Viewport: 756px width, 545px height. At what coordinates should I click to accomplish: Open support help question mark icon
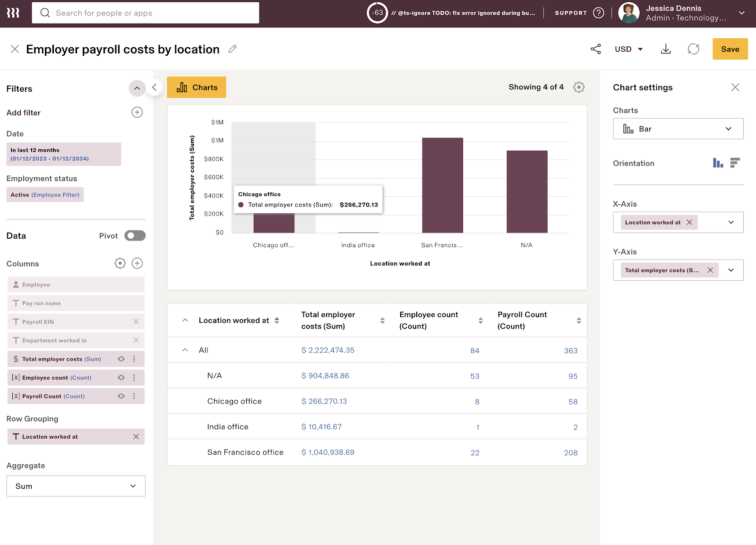point(599,13)
